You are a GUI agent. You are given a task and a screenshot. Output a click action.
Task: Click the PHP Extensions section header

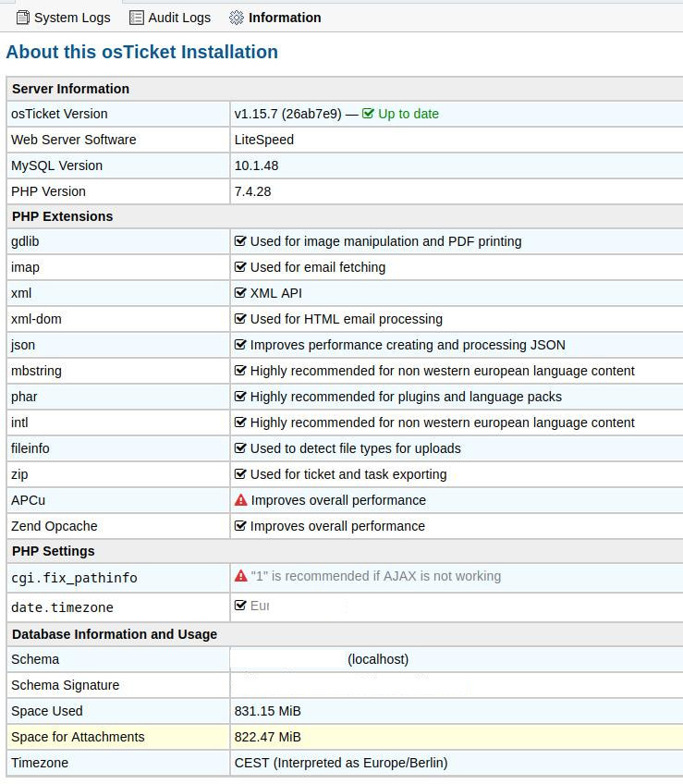tap(62, 216)
